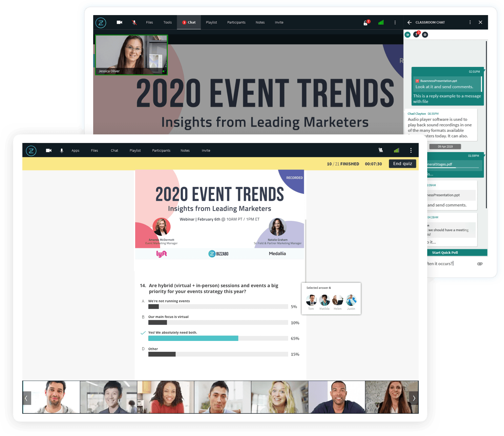Attach a file using the paperclip icon
This screenshot has width=504, height=436.
tap(480, 264)
